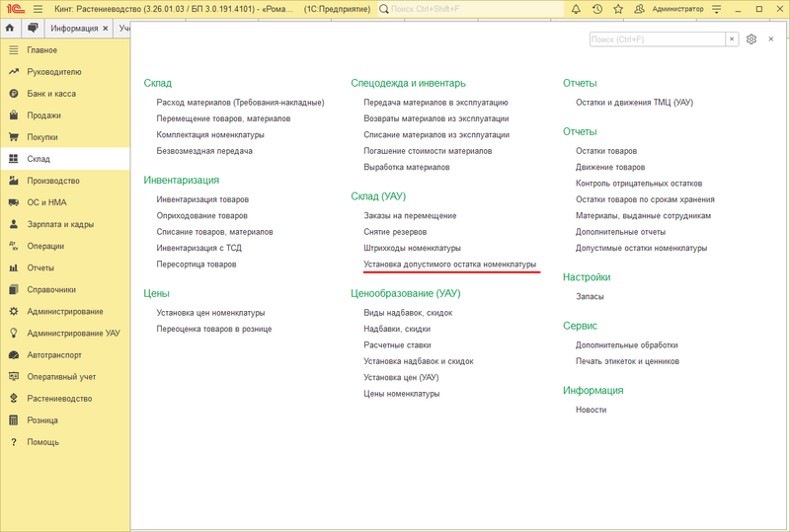Open Остатки и движения ТМЦ (УАУ)
The image size is (790, 532).
(x=634, y=103)
